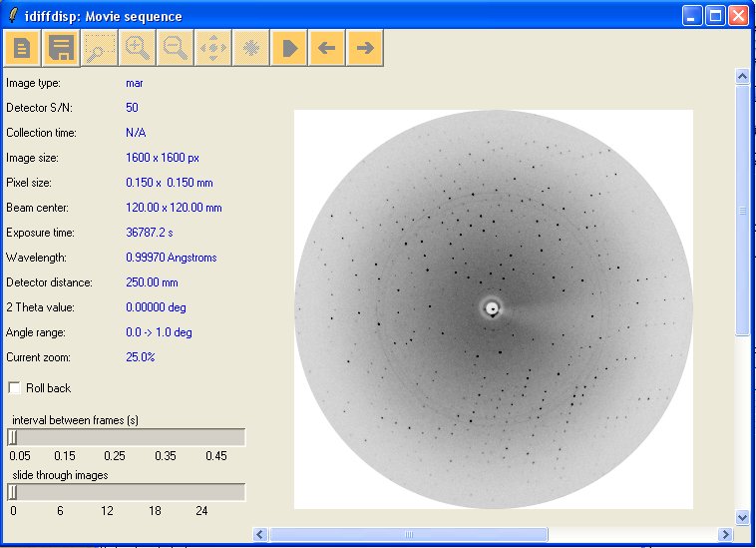Click the zoom out magnifier
This screenshot has width=756, height=548.
coord(175,48)
